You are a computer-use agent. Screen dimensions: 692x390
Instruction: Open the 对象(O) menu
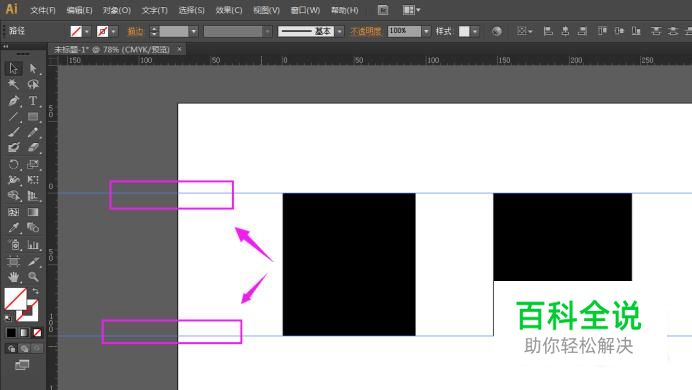pyautogui.click(x=117, y=10)
